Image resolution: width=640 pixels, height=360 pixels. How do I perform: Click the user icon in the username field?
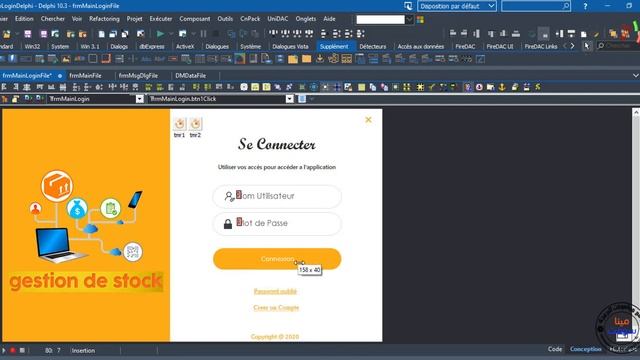tap(229, 196)
